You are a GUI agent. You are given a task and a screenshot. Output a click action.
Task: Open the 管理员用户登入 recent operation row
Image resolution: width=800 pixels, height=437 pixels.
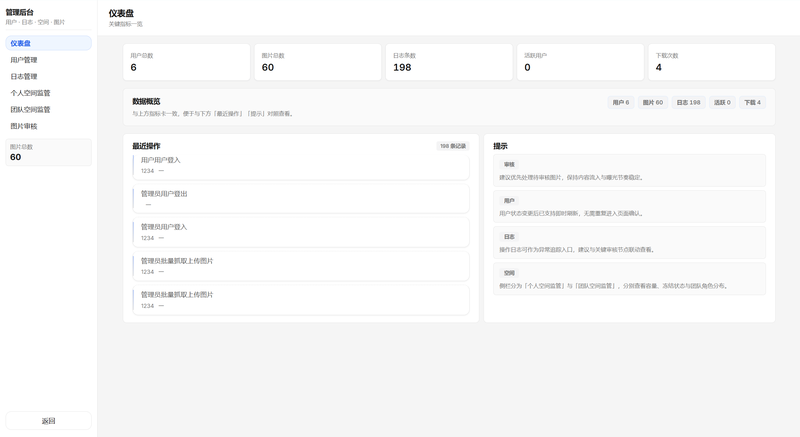tap(301, 233)
